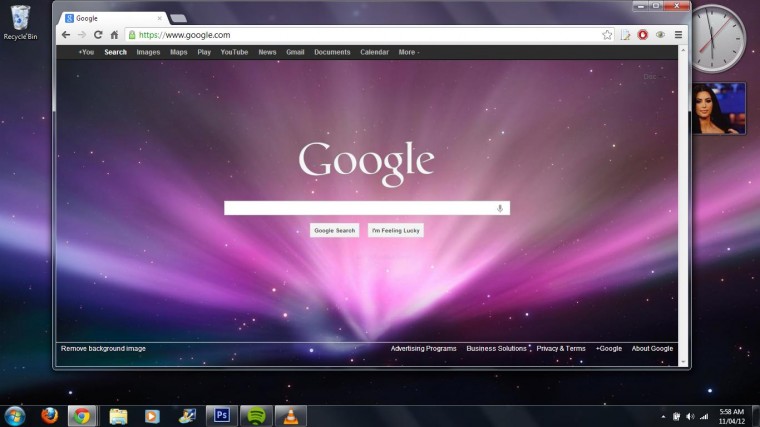Launch Firefox from the taskbar

pyautogui.click(x=49, y=416)
